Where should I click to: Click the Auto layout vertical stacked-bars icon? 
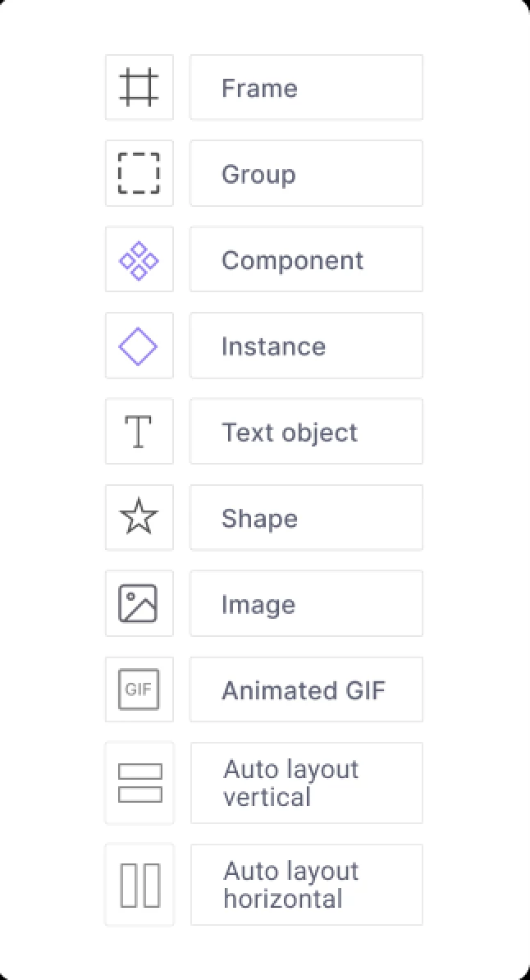pos(140,783)
